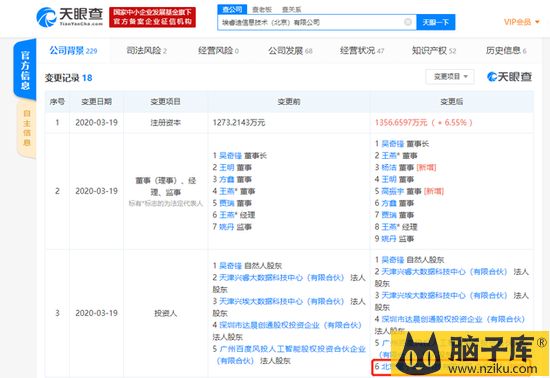Click the 变更项目 table column header
This screenshot has height=378, width=550.
[x=165, y=102]
